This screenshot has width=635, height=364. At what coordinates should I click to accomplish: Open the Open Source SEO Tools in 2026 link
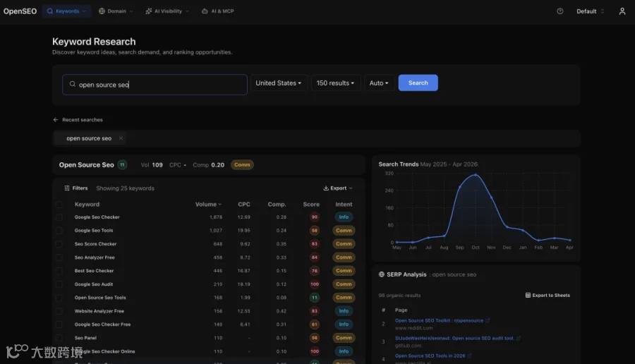(x=430, y=356)
